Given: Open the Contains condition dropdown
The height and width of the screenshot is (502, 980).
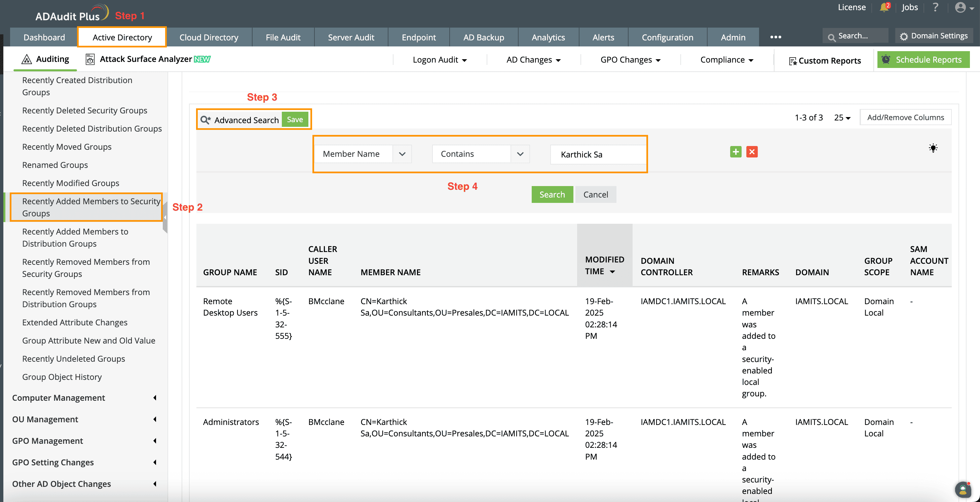Looking at the screenshot, I should click(520, 154).
